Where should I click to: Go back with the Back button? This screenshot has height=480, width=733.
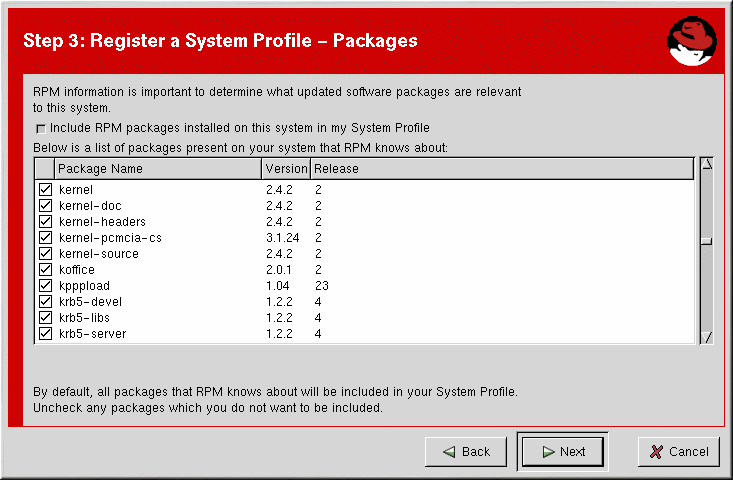tap(465, 451)
